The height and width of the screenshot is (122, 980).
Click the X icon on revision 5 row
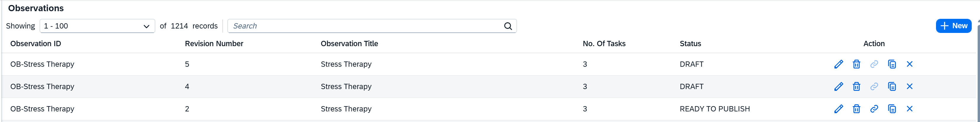pyautogui.click(x=910, y=64)
